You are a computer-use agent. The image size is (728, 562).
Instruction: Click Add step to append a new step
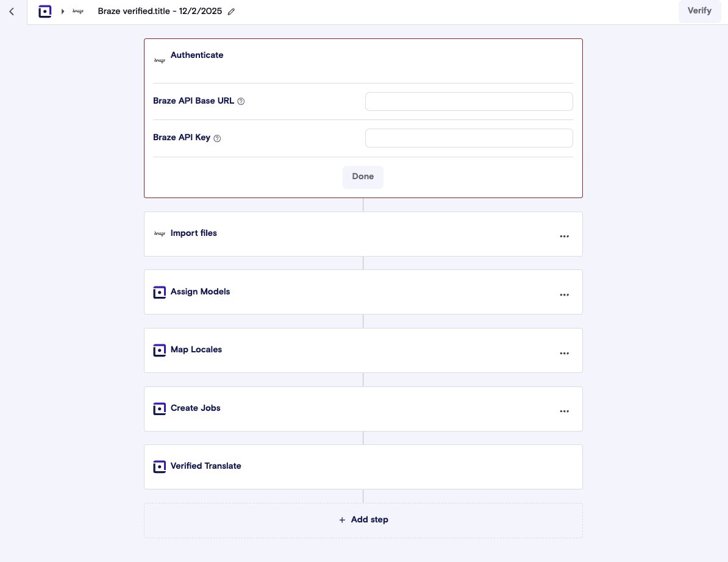(363, 519)
